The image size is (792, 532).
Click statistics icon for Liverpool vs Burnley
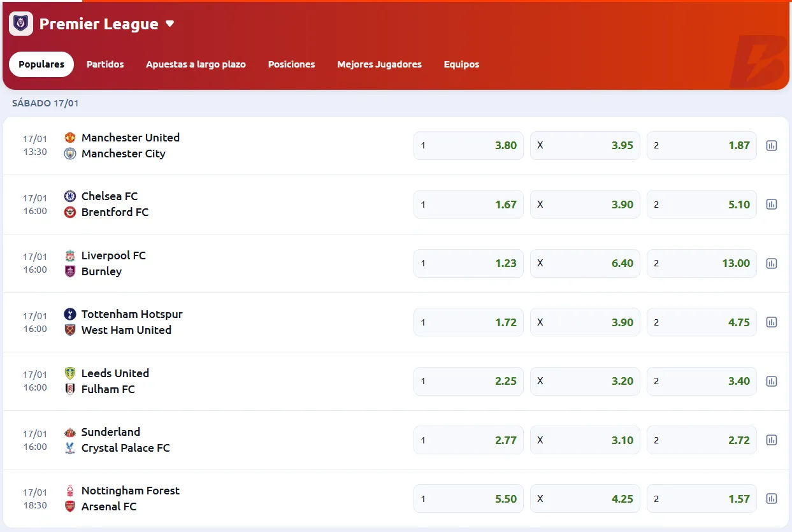tap(771, 263)
